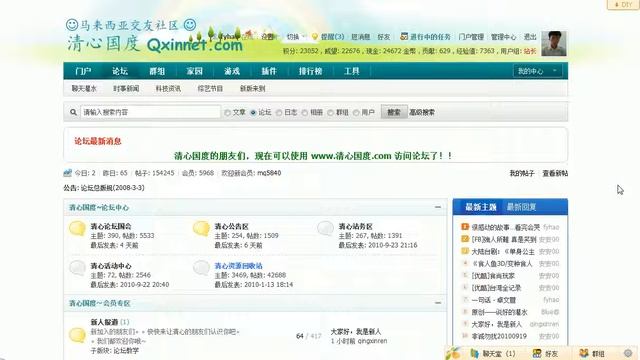Open the 科技资讯 sub-navigation link
The height and width of the screenshot is (360, 640).
[x=168, y=89]
